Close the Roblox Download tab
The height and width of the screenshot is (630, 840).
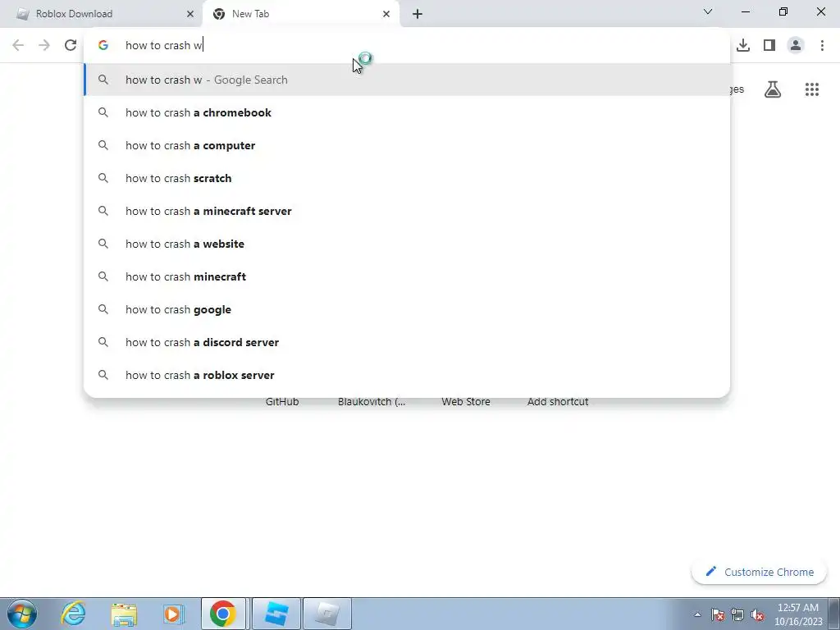coord(189,14)
